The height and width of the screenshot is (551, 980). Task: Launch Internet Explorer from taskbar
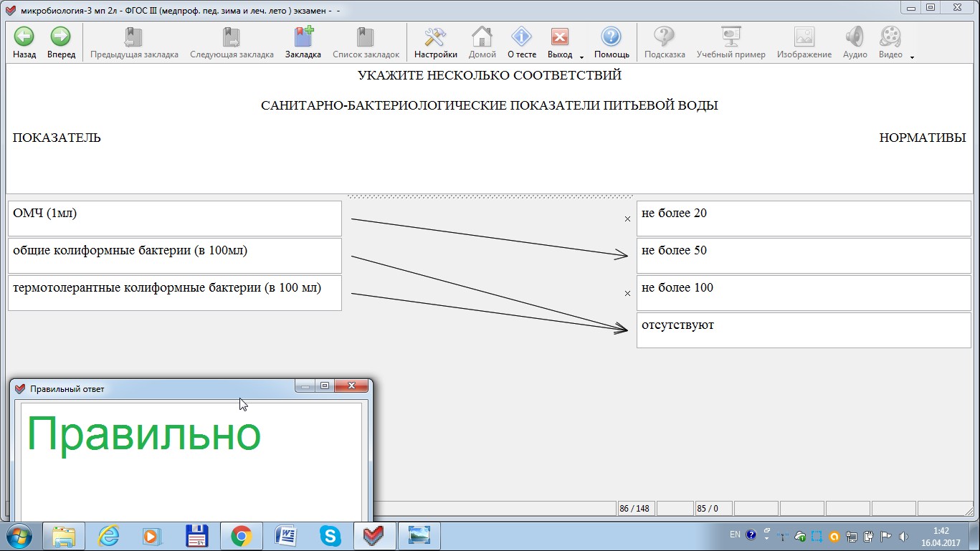tap(108, 536)
